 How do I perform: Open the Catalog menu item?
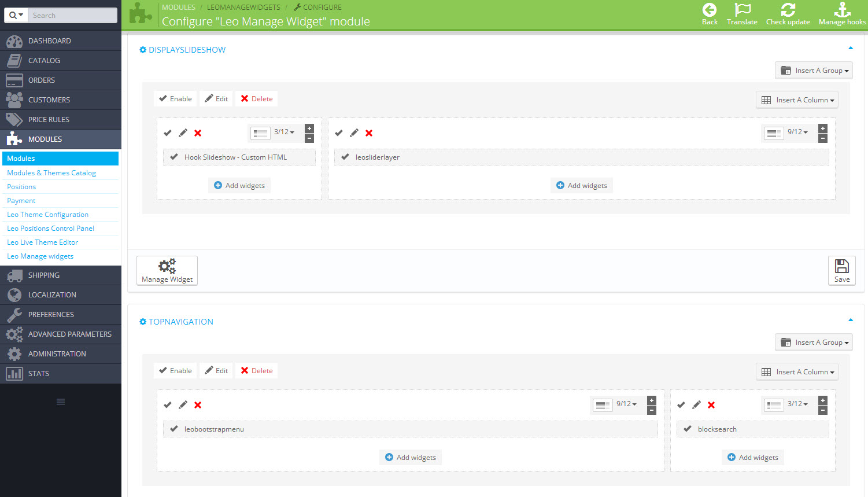point(61,61)
